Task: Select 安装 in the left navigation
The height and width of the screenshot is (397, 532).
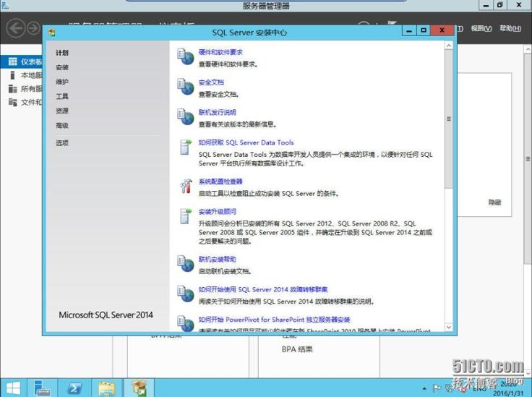Action: click(x=62, y=67)
